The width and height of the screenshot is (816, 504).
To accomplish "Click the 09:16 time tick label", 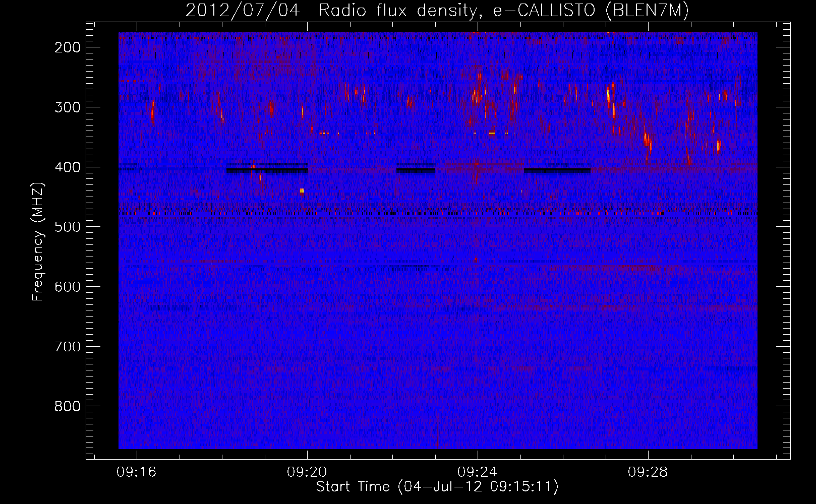I will [137, 472].
